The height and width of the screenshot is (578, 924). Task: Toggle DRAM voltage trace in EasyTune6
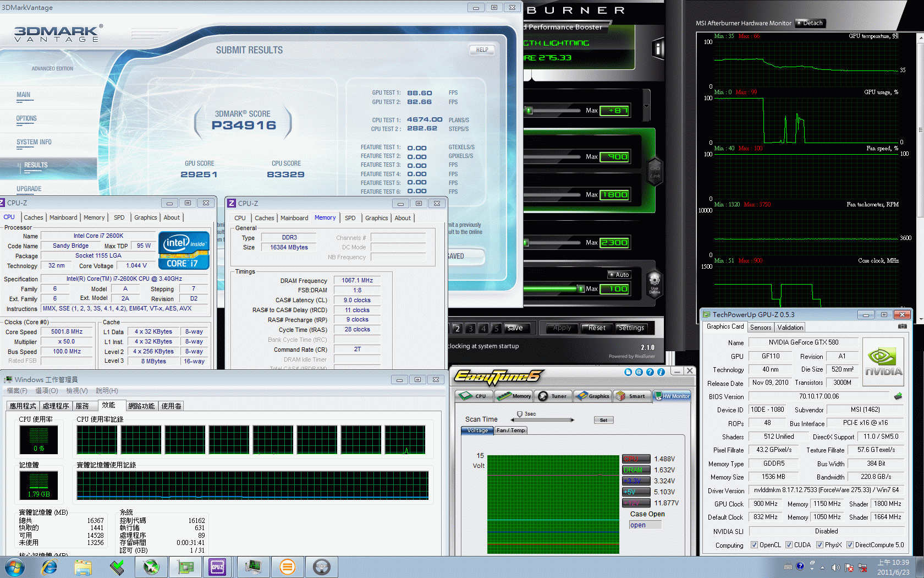[636, 470]
